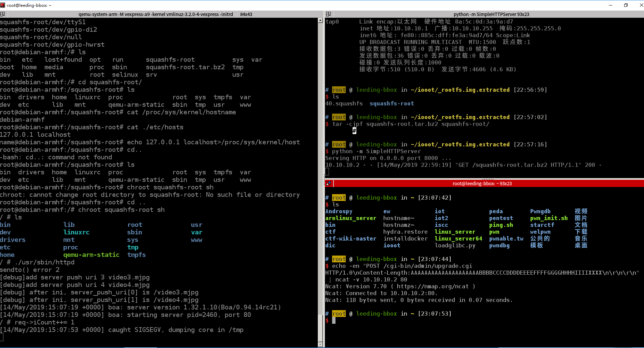The width and height of the screenshot is (644, 348).
Task: Click the ./usr/sbin/httpd command line
Action: (x=37, y=262)
